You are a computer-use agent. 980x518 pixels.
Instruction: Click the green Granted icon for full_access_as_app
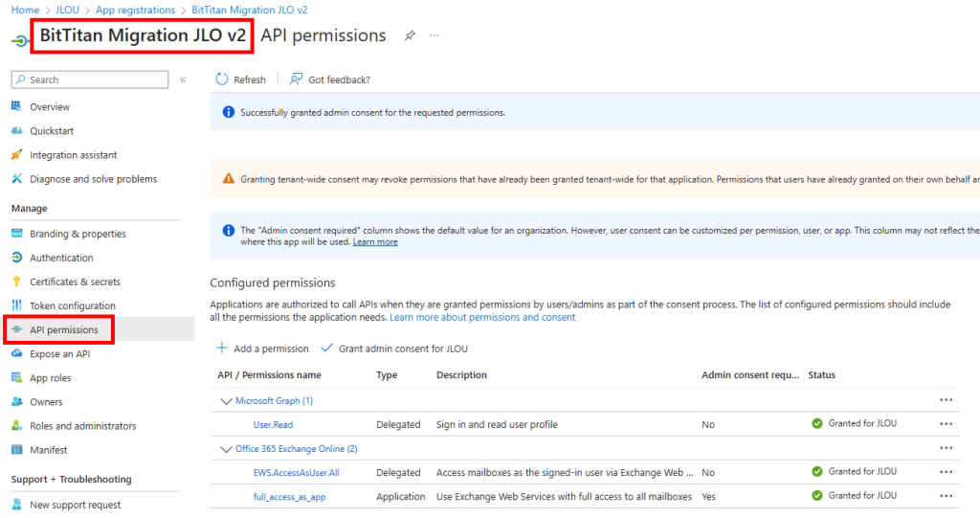817,495
